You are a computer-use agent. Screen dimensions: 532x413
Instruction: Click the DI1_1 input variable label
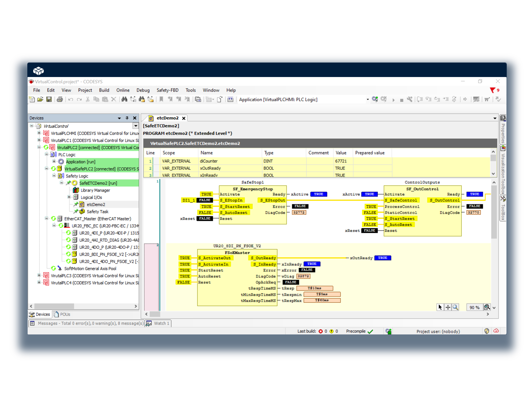point(188,200)
